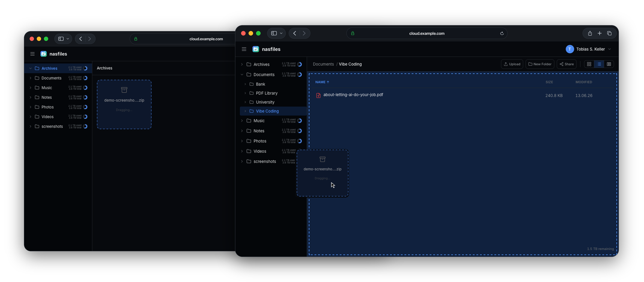Click the browser share icon in front window
Screen dimensions: 644x282
point(590,33)
